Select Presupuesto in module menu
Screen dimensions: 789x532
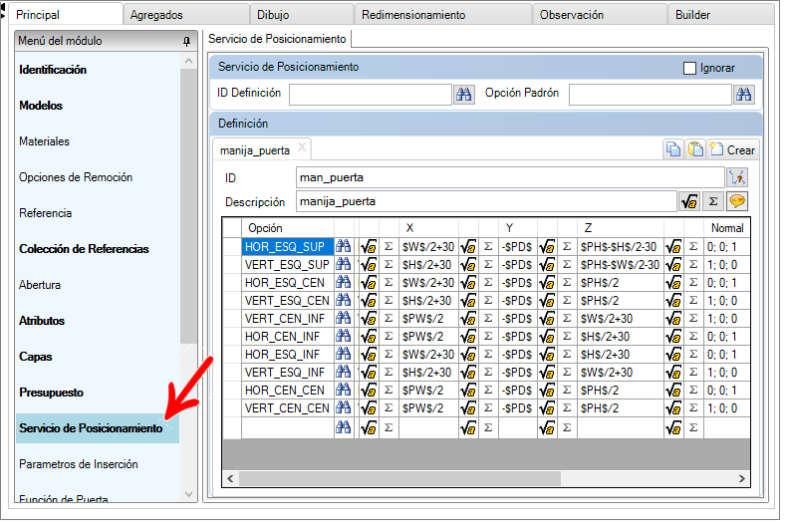pyautogui.click(x=52, y=393)
